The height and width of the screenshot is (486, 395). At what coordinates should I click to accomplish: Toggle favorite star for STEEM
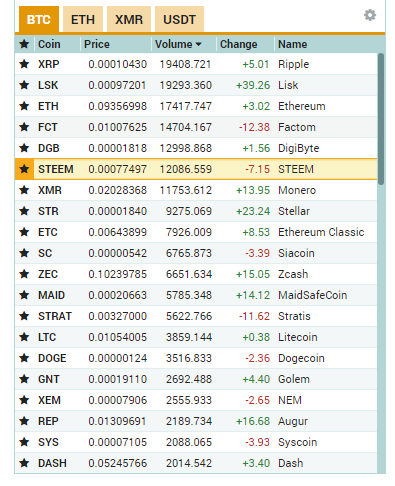(x=24, y=169)
